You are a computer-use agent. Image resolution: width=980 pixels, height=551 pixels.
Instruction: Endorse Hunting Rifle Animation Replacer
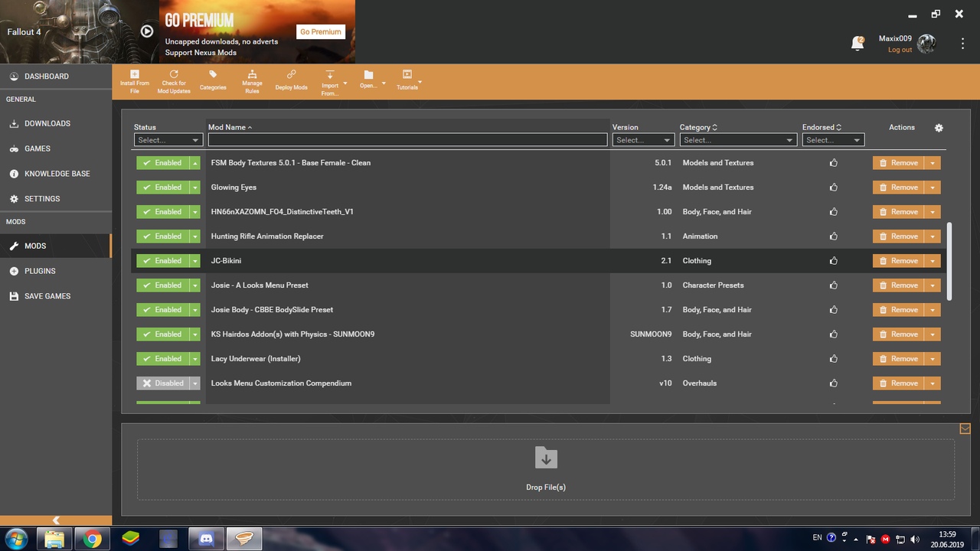pyautogui.click(x=834, y=236)
